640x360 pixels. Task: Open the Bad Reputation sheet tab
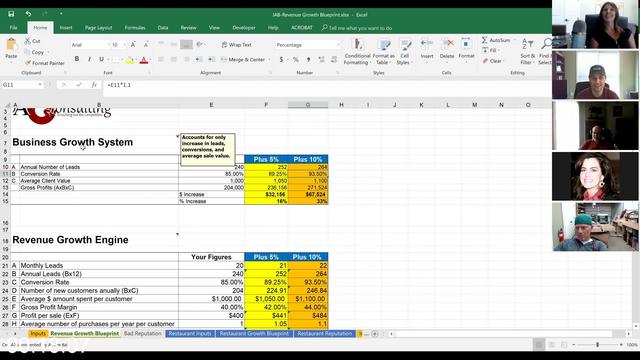tap(142, 333)
